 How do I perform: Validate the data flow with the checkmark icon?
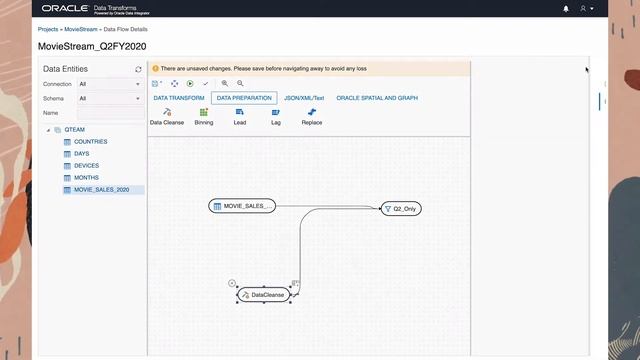205,84
